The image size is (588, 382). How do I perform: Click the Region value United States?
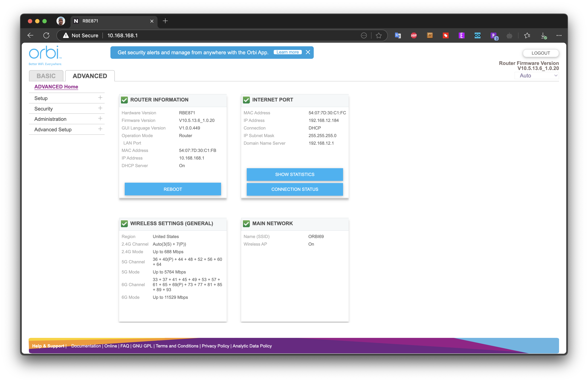166,236
